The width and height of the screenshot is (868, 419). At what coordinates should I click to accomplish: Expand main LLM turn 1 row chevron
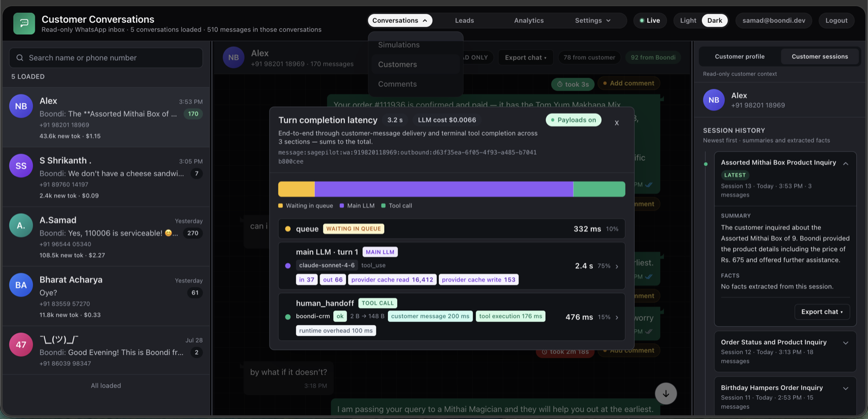pyautogui.click(x=617, y=266)
